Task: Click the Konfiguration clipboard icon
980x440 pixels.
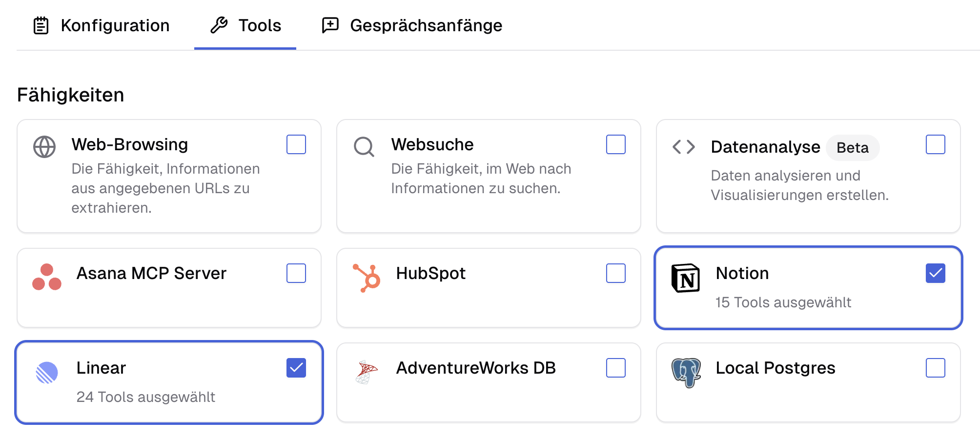Action: click(x=41, y=25)
